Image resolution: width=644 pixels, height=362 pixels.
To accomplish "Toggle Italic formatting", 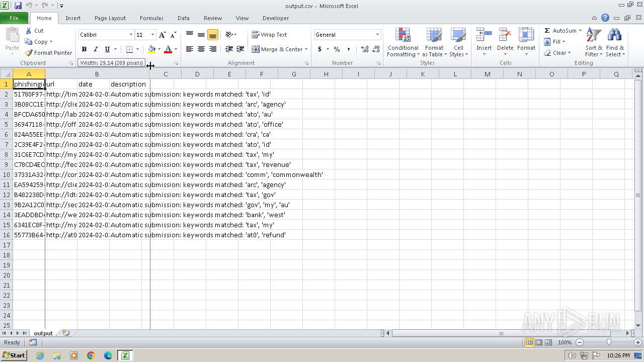I will pos(96,49).
